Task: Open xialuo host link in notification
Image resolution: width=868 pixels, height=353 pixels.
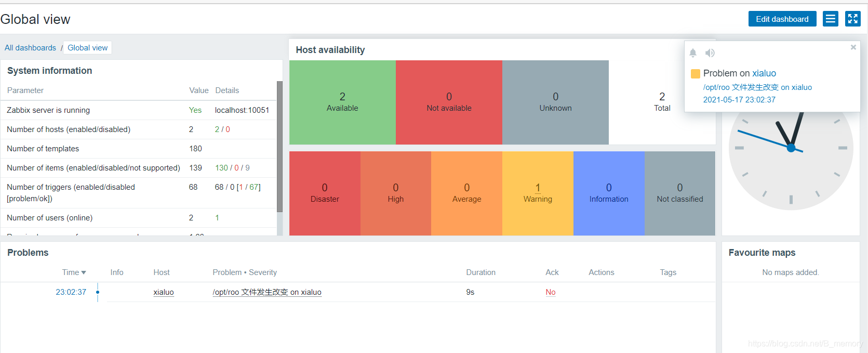Action: 764,73
